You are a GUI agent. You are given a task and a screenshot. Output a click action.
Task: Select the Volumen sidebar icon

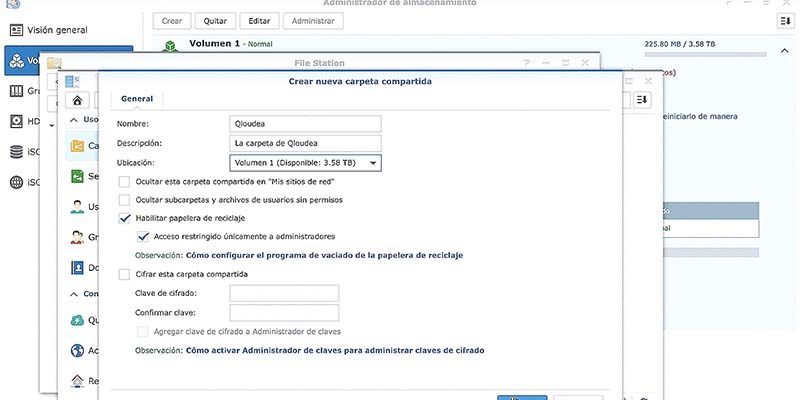[x=17, y=61]
